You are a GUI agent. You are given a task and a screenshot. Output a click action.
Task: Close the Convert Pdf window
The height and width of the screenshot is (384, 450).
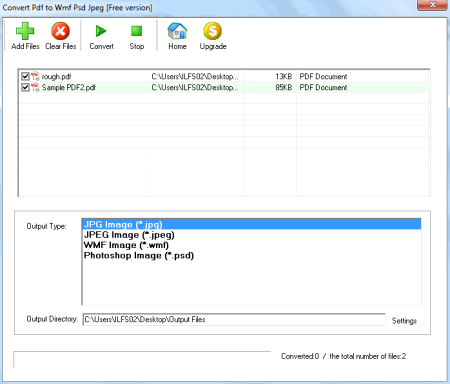coord(432,5)
